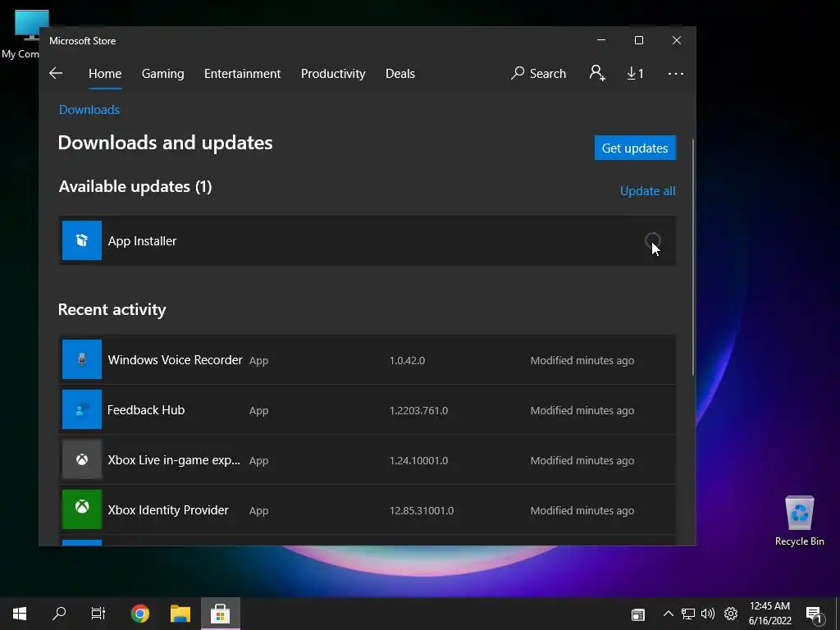Open the See more three-dots menu

pos(676,73)
